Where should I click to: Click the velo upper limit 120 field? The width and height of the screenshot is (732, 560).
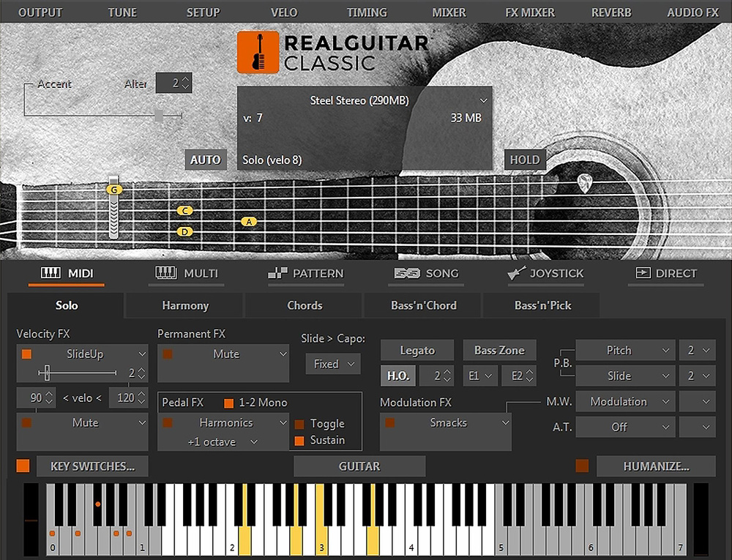[128, 398]
